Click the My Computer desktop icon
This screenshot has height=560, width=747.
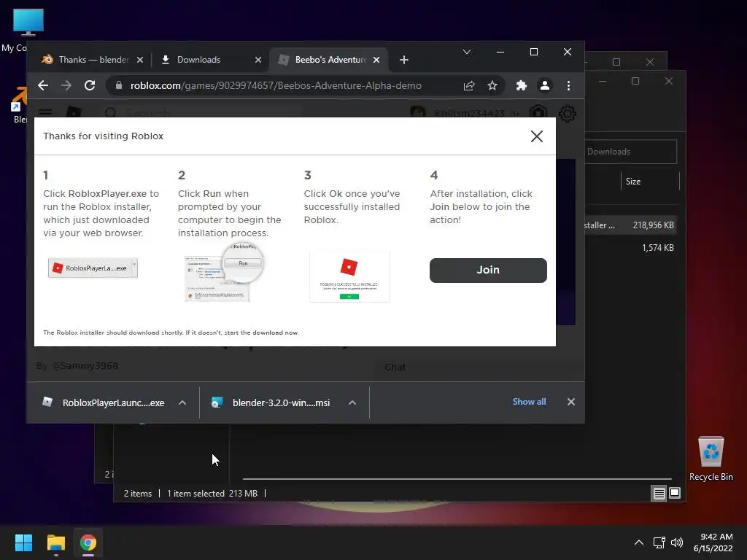tap(28, 21)
